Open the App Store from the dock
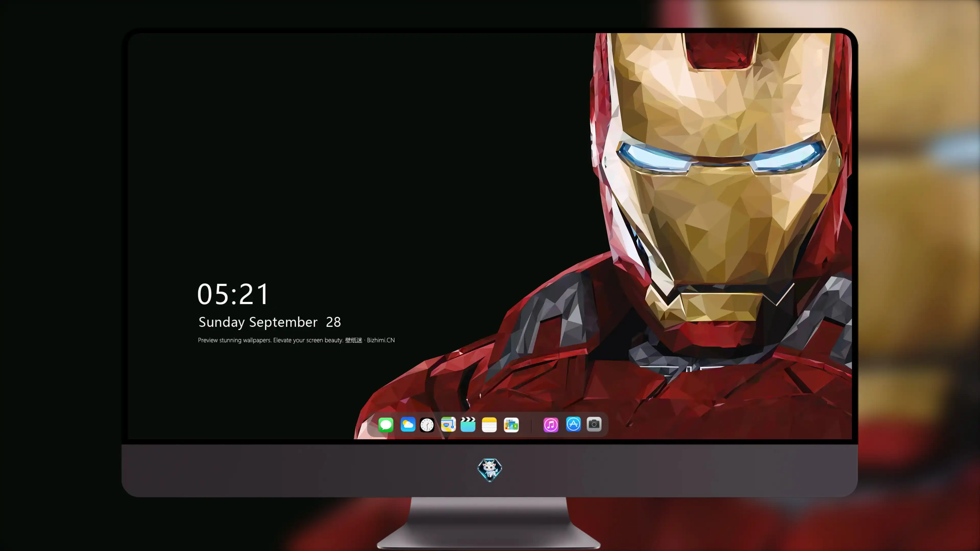The height and width of the screenshot is (551, 980). click(x=573, y=424)
